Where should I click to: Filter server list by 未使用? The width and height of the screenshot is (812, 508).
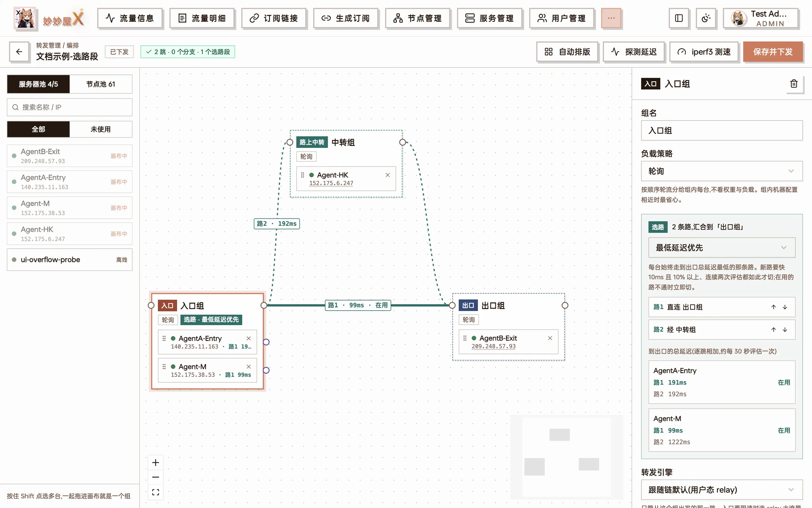coord(101,129)
